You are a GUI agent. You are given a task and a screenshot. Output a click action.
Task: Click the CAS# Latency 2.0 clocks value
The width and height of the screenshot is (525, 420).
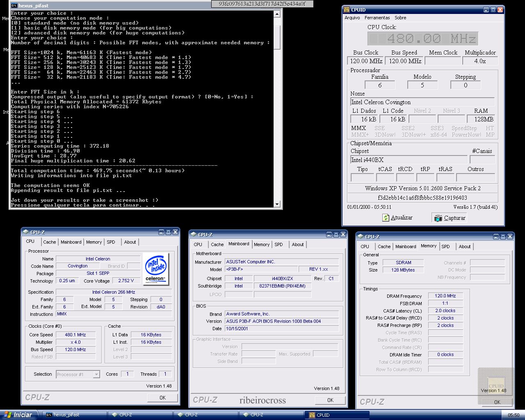tap(445, 310)
